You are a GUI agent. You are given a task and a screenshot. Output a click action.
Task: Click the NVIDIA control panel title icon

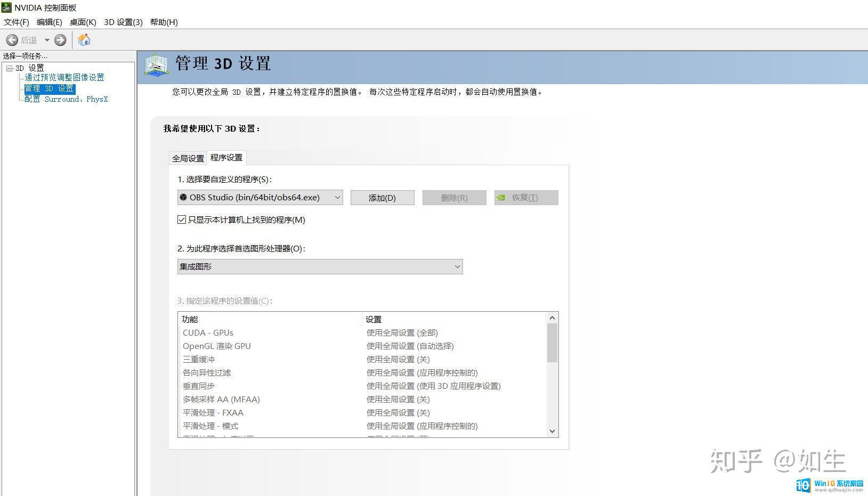(6, 7)
